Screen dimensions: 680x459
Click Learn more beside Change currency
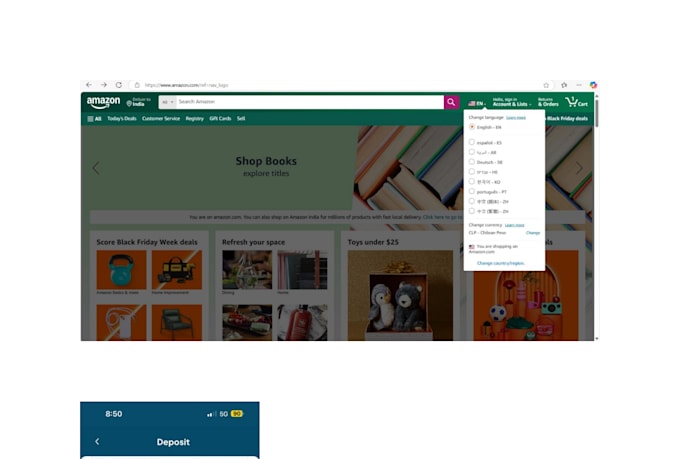click(x=514, y=225)
